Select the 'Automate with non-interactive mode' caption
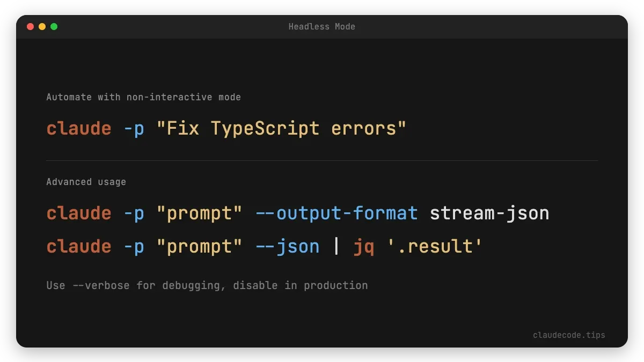 143,97
